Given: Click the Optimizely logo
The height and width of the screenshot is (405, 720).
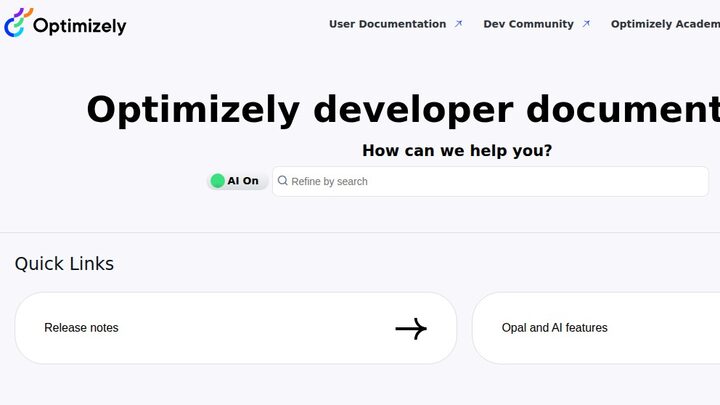Looking at the screenshot, I should tap(65, 22).
